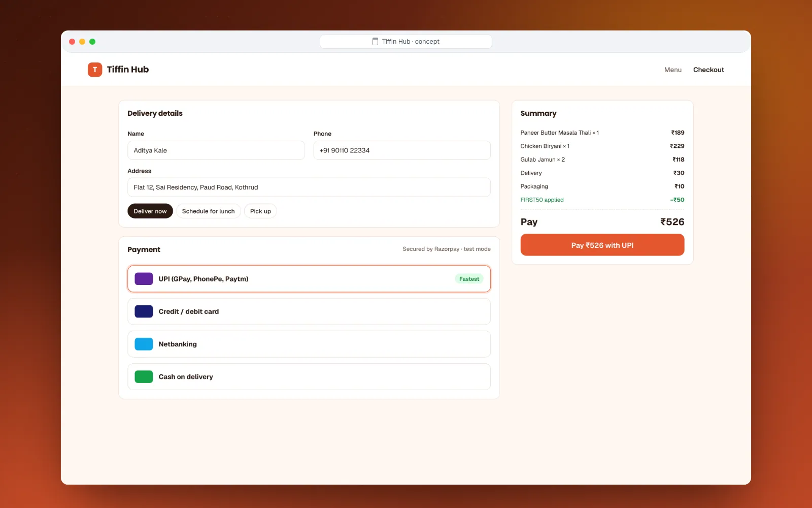Click the green maximize window button

coord(92,42)
